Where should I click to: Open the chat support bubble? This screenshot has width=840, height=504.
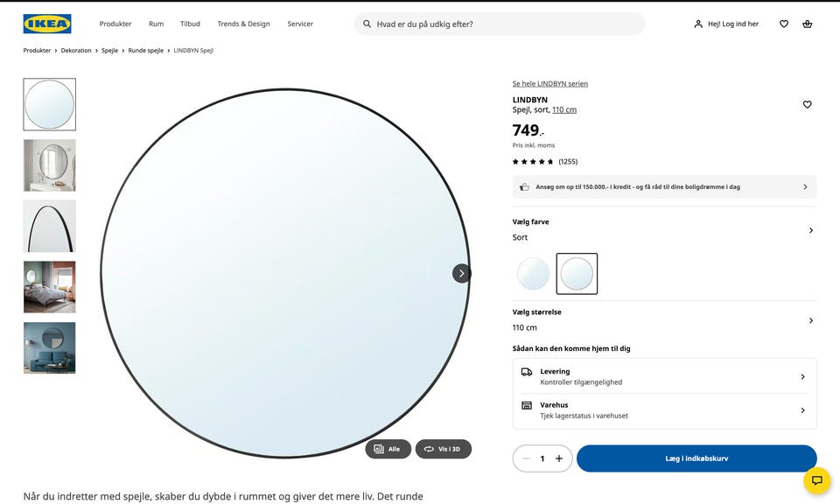pos(816,480)
